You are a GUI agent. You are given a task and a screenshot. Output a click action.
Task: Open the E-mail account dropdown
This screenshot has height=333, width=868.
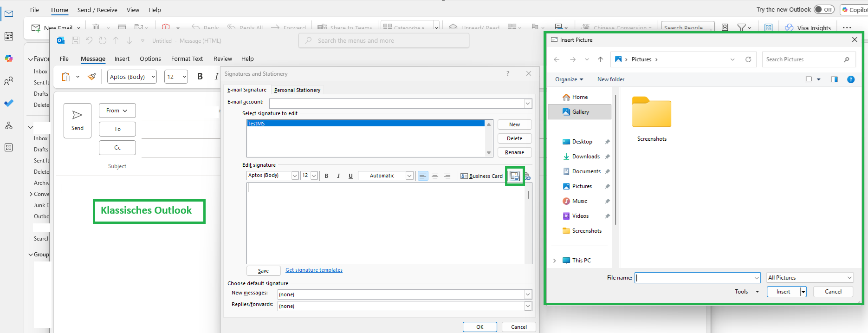pos(528,103)
